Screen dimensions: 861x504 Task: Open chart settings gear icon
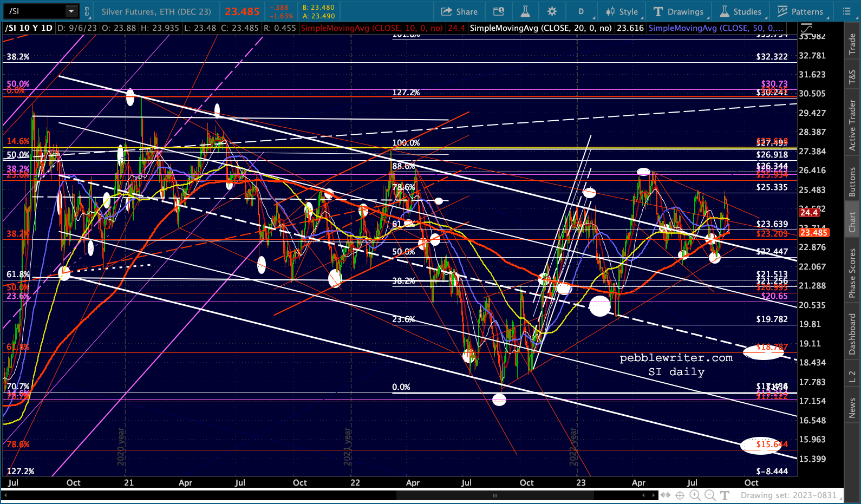click(x=552, y=11)
